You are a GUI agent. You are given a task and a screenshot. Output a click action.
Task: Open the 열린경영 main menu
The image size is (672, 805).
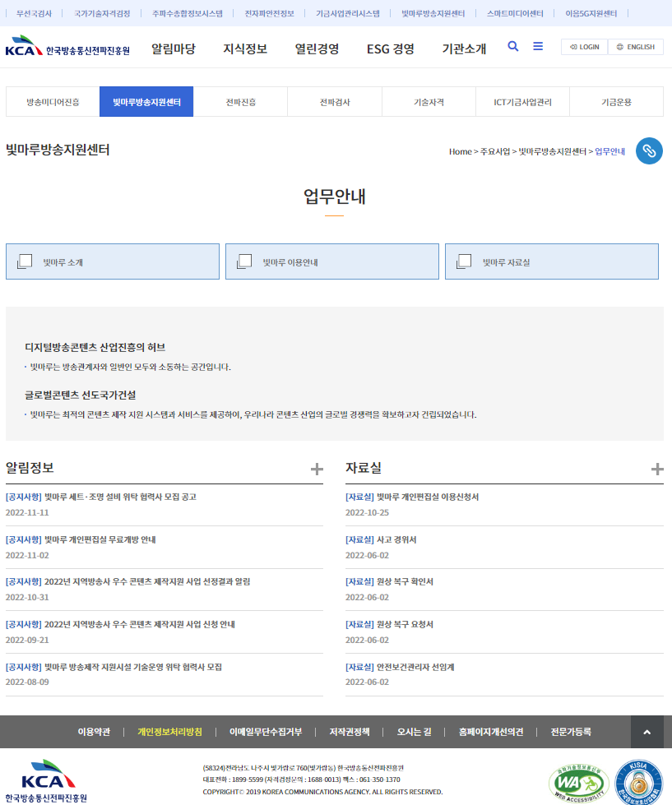point(317,49)
